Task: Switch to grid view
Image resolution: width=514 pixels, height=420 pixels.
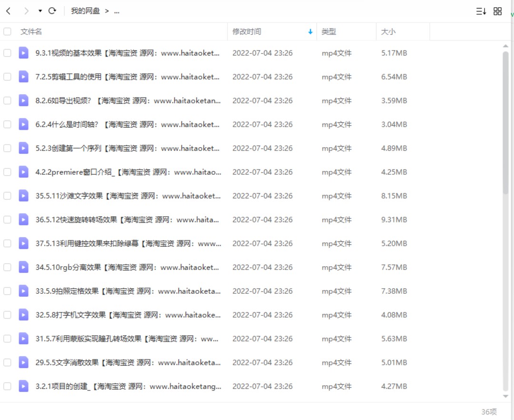Action: coord(497,11)
